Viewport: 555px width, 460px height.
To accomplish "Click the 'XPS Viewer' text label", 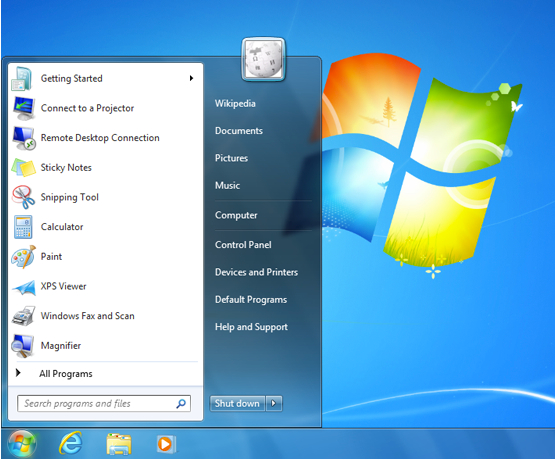I will pos(63,286).
